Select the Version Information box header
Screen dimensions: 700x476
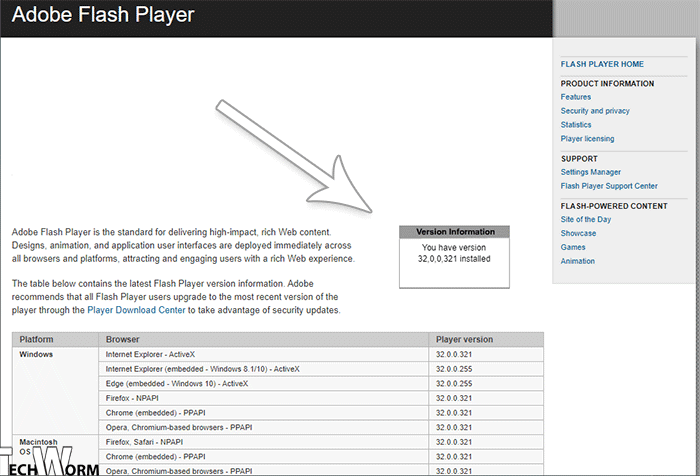pyautogui.click(x=454, y=232)
